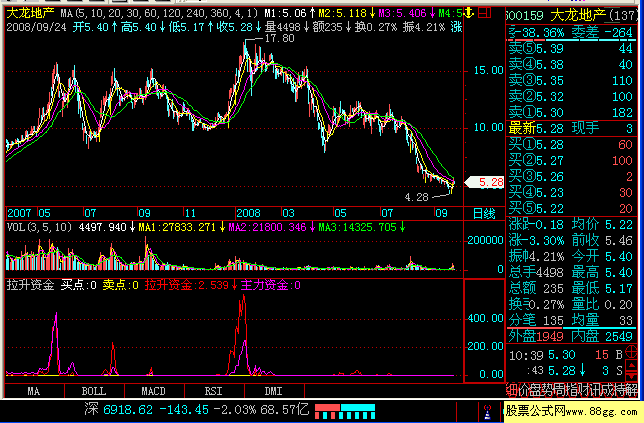Click the red split-window layout icon
This screenshot has height=423, width=644.
(x=485, y=13)
